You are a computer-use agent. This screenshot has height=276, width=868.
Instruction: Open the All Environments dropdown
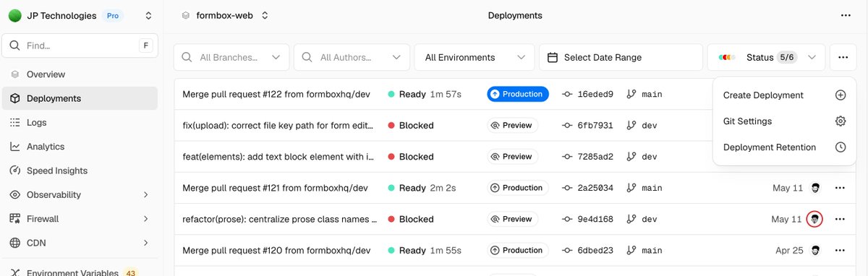click(474, 57)
